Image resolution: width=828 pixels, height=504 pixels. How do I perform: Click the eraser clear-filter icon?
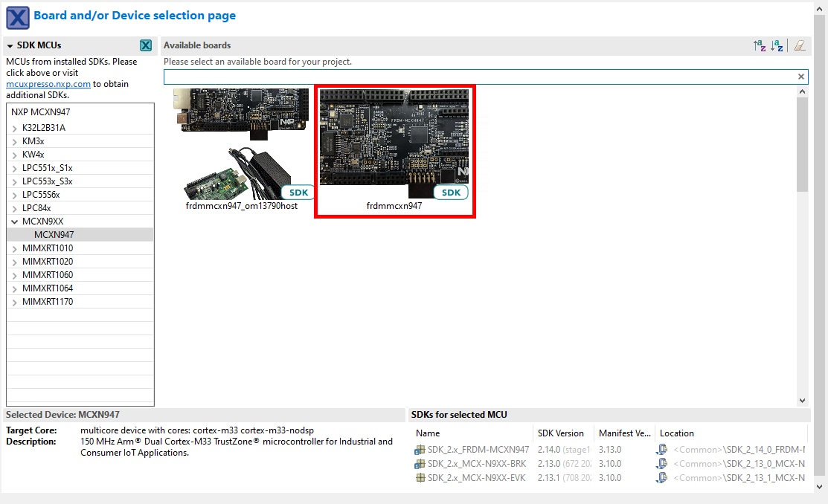click(800, 46)
